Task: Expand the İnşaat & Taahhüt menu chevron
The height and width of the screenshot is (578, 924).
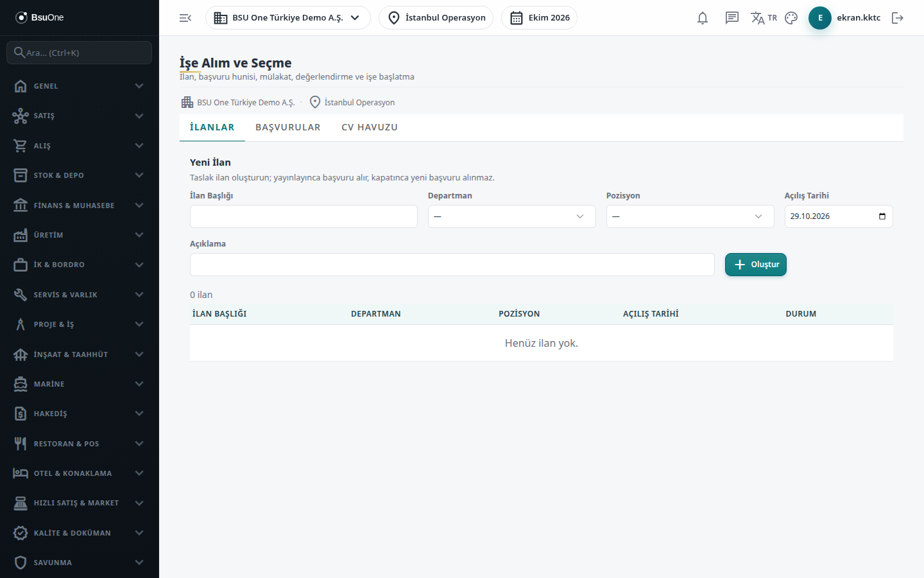Action: point(139,355)
